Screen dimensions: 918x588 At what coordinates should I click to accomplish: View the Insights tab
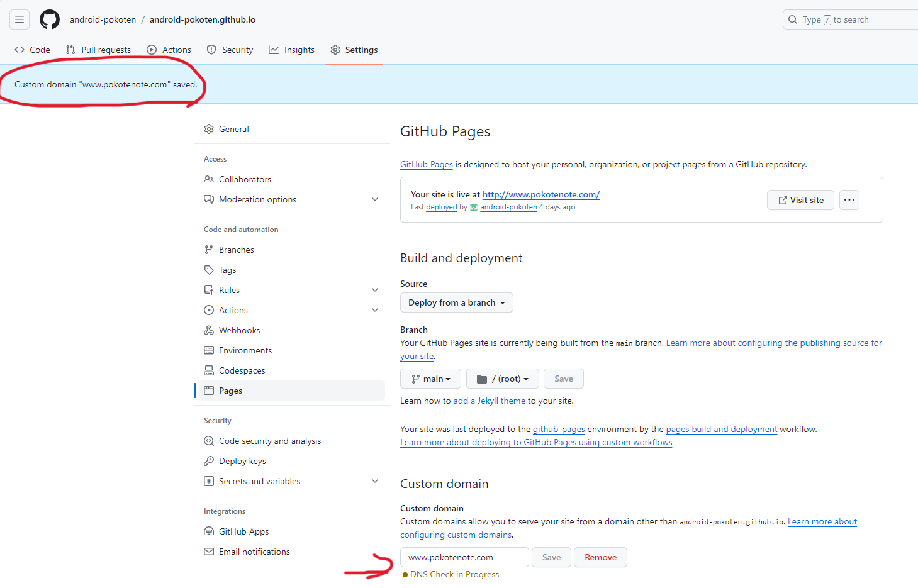click(291, 50)
